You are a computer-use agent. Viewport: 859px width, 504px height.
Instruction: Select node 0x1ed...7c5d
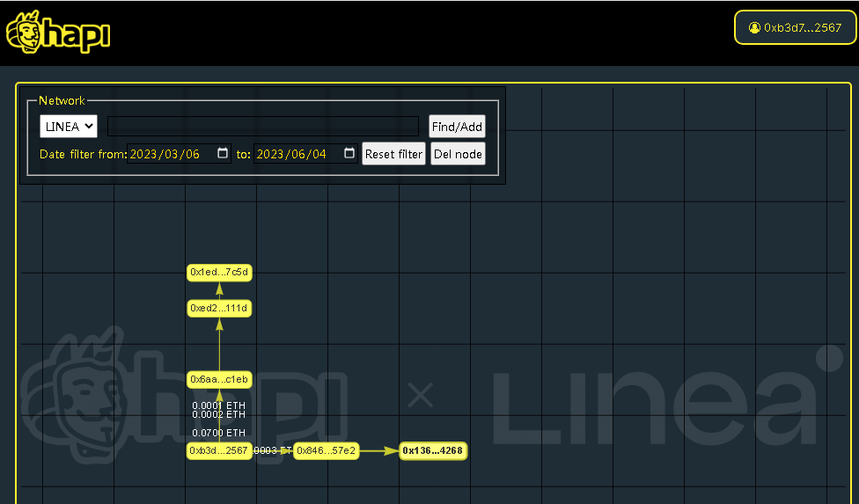coord(219,272)
